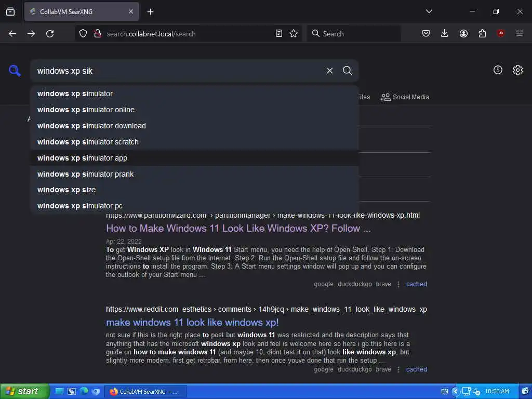Choose suggestion 'windows xp simulator online'

pos(195,110)
